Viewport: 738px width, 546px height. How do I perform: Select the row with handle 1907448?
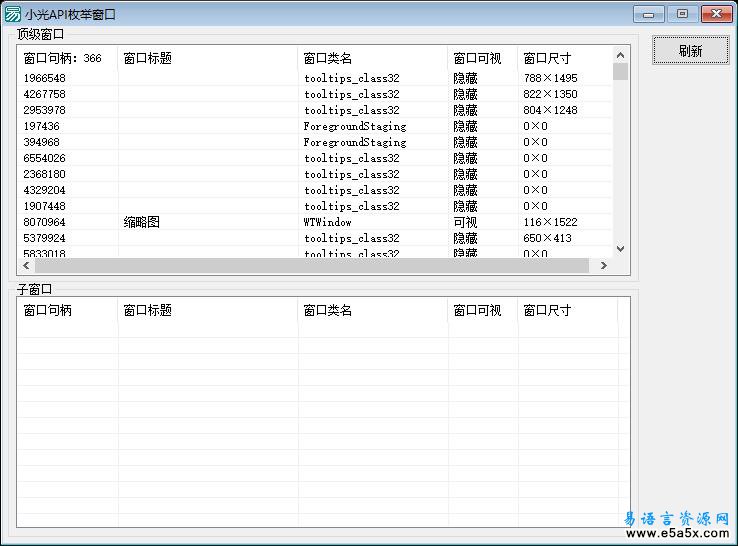tap(315, 206)
